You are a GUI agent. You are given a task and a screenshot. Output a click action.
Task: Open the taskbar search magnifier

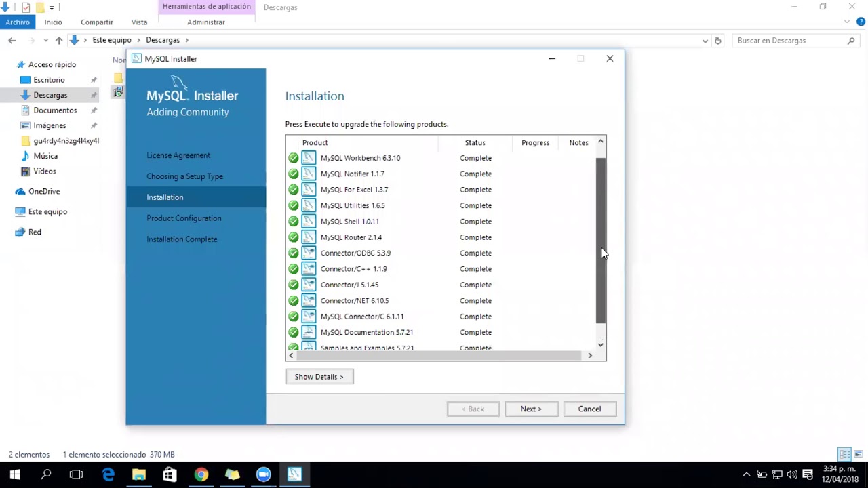coord(46,474)
